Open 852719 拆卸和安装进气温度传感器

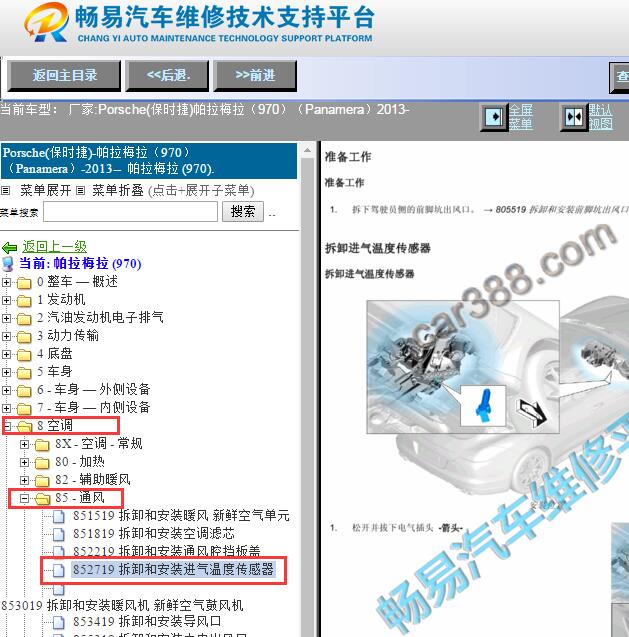point(174,570)
